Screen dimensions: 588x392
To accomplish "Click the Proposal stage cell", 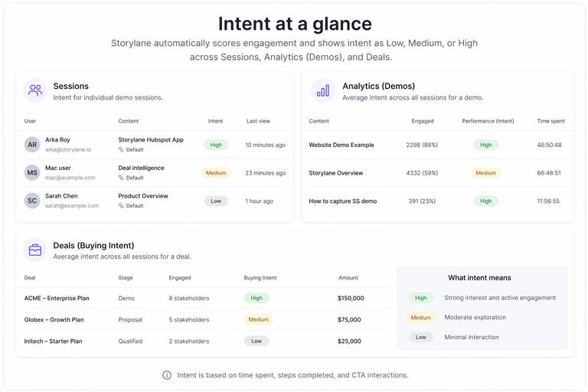I will (x=130, y=319).
